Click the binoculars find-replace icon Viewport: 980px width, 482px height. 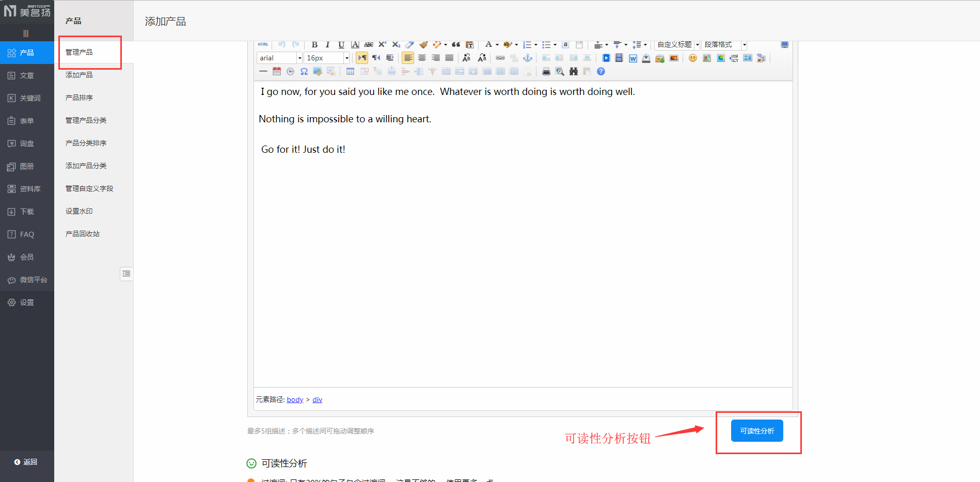[x=573, y=72]
